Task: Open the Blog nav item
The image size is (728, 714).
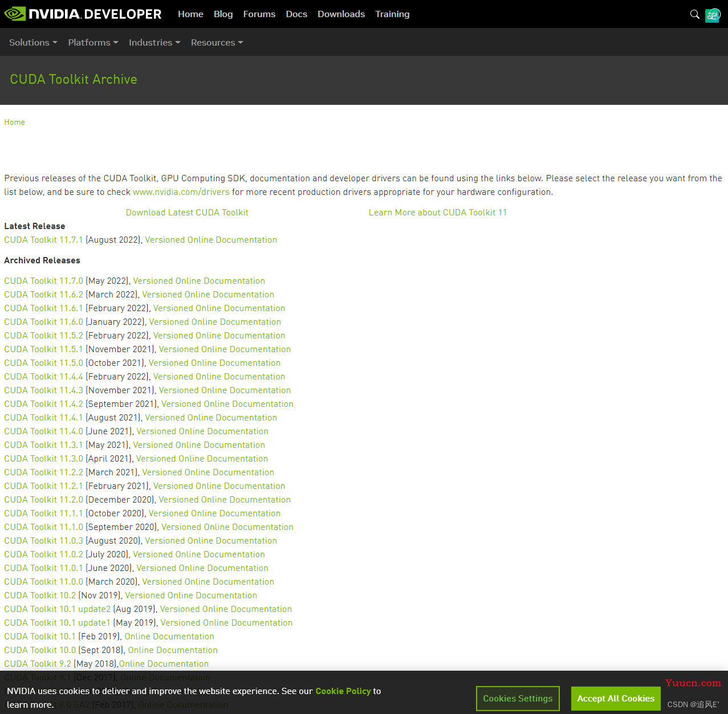Action: [x=223, y=14]
